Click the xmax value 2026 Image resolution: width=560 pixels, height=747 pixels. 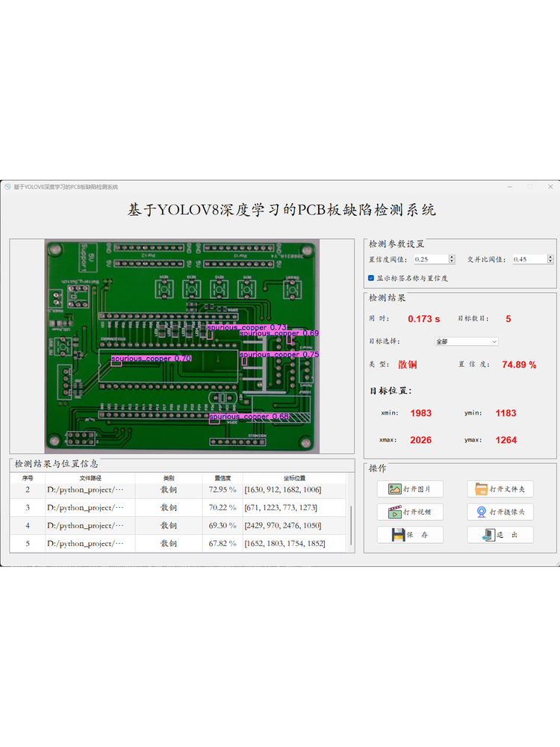pyautogui.click(x=421, y=440)
